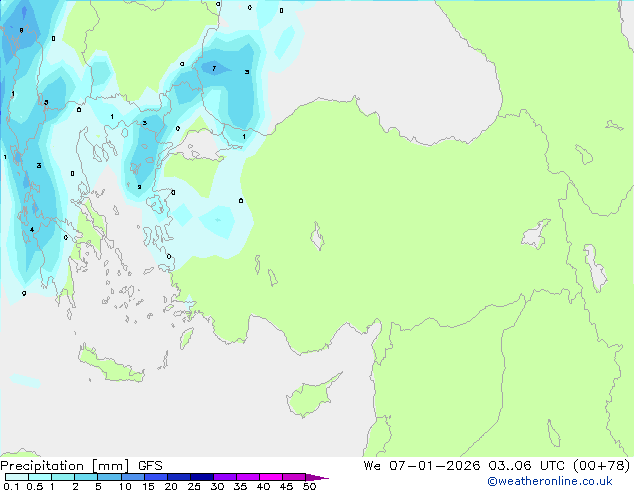Image resolution: width=634 pixels, height=490 pixels.
Task: Click the 30–35 mm purple swatch
Action: point(224,477)
